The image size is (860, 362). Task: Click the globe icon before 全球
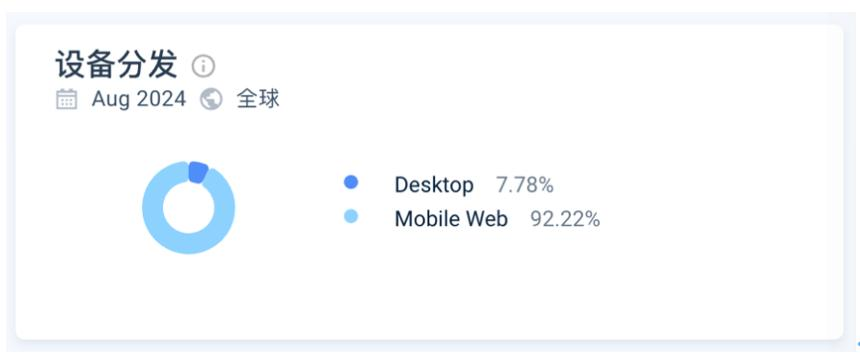pos(211,99)
